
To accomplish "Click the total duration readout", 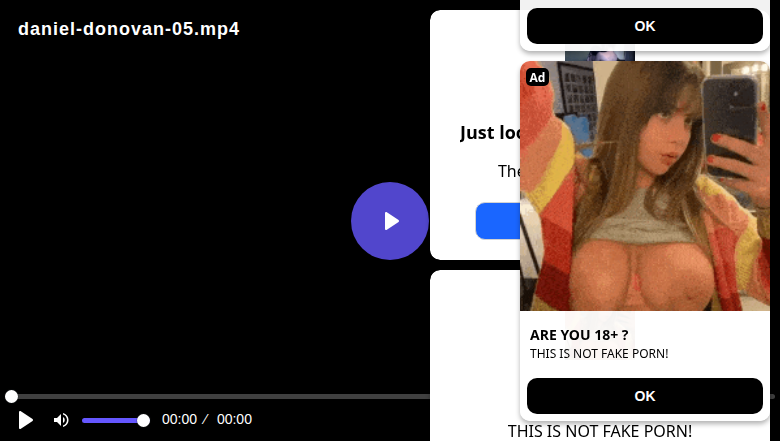I will (x=234, y=420).
